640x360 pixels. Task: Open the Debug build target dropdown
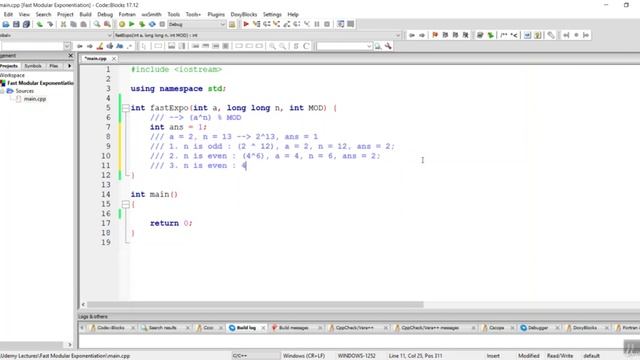pyautogui.click(x=222, y=24)
